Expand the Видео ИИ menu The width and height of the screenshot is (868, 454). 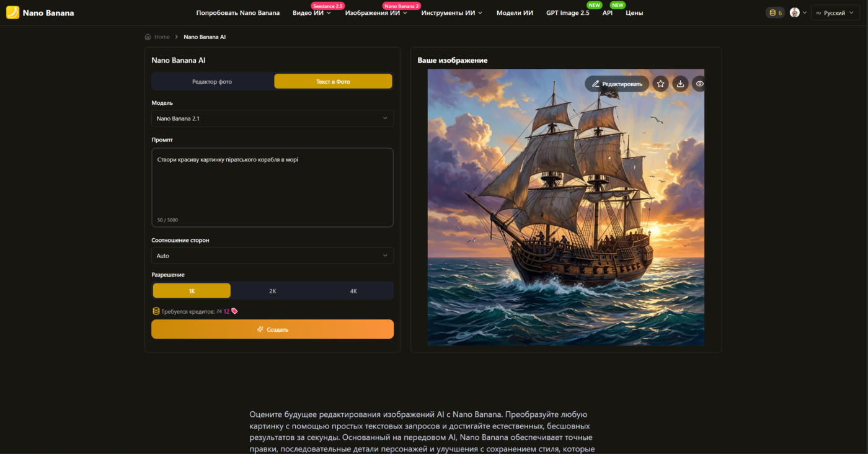coord(312,13)
